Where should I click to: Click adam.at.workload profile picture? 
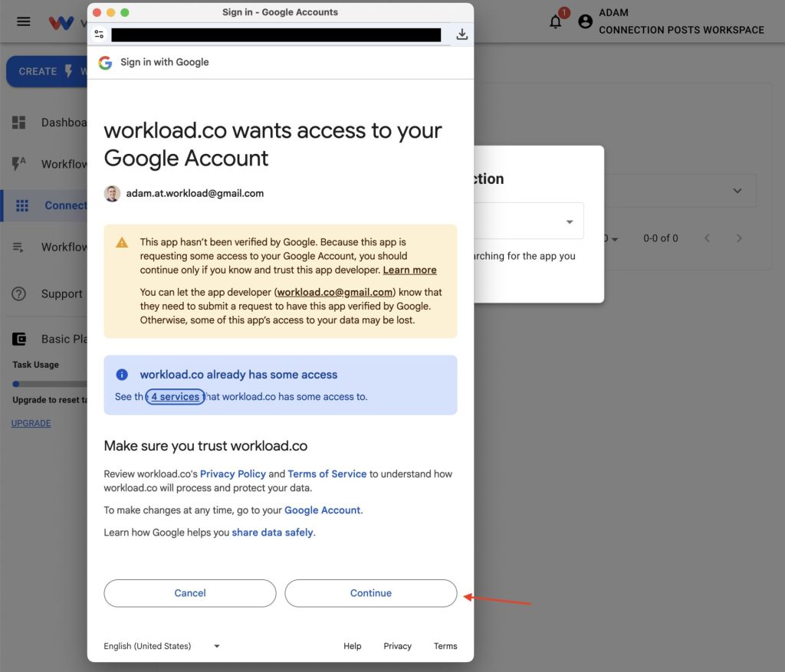(112, 194)
